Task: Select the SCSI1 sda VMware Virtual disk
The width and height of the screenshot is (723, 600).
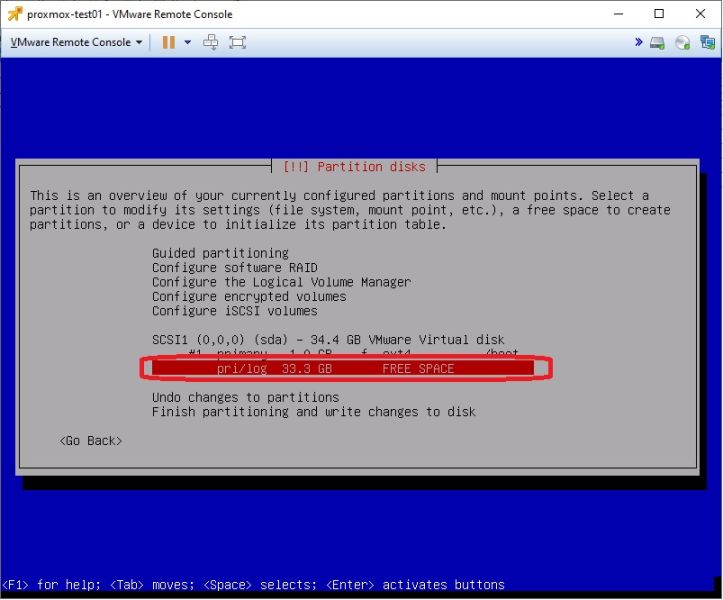Action: pyautogui.click(x=328, y=339)
